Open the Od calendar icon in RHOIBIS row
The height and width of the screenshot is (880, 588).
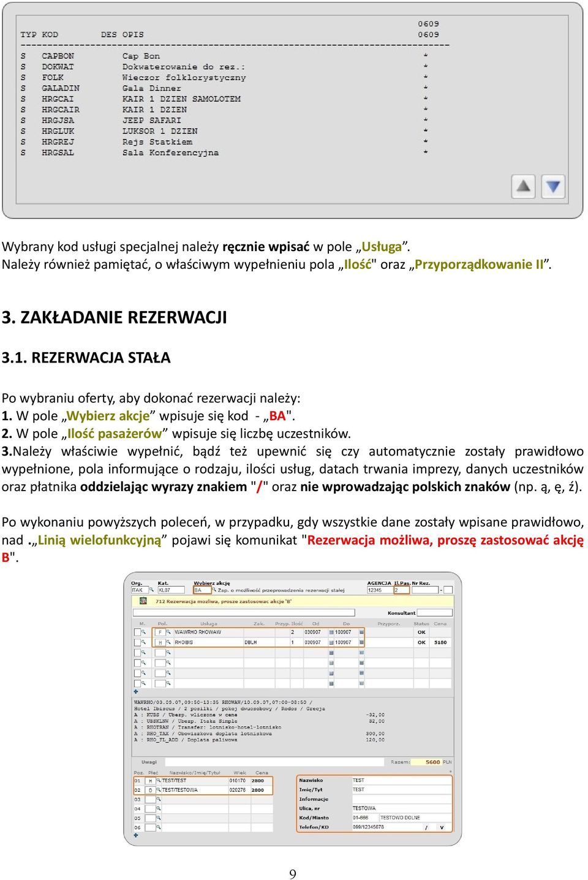coord(331,642)
